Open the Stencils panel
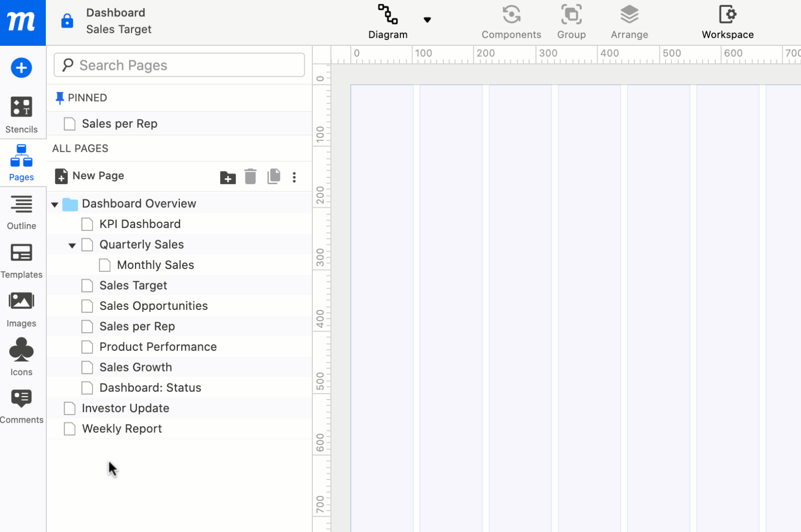The height and width of the screenshot is (532, 801). pyautogui.click(x=21, y=114)
